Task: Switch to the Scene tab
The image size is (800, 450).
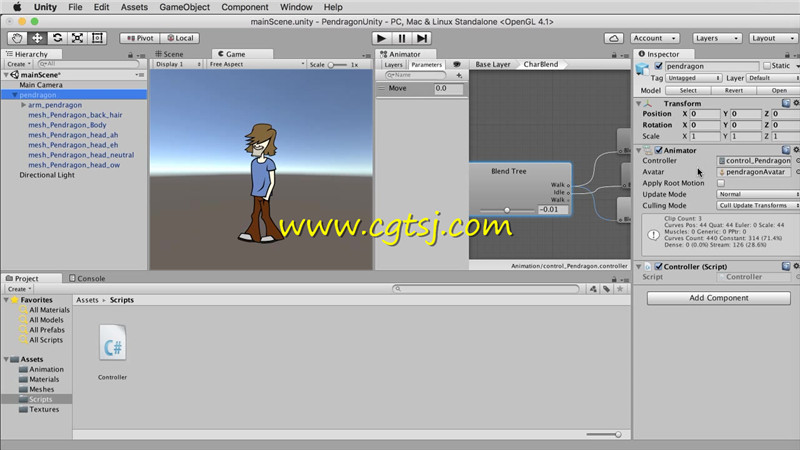Action: pos(169,54)
